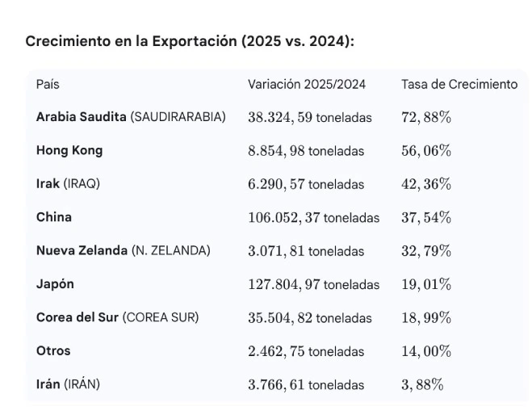Screen dimensions: 532x415
Task: Select the Otros row label
Action: pos(53,350)
